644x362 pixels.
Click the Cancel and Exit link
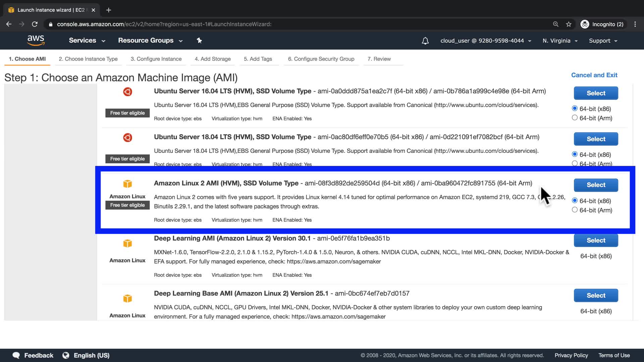[594, 75]
